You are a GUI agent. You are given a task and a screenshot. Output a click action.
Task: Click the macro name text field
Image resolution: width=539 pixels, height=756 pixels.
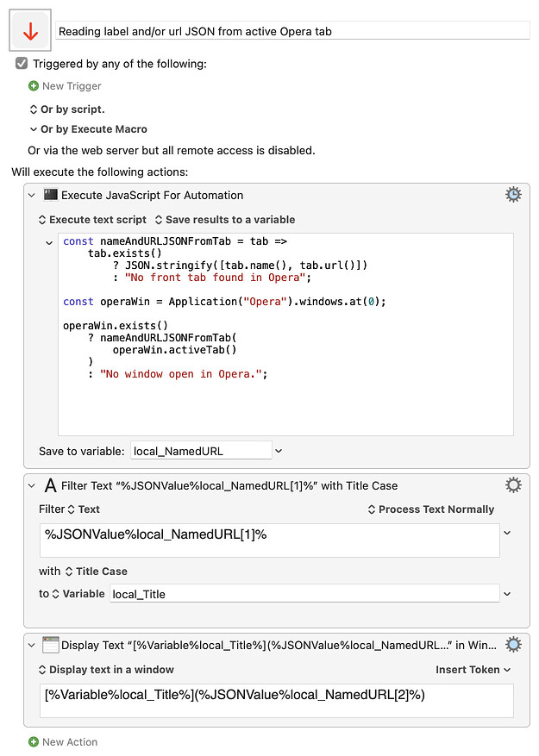point(292,31)
